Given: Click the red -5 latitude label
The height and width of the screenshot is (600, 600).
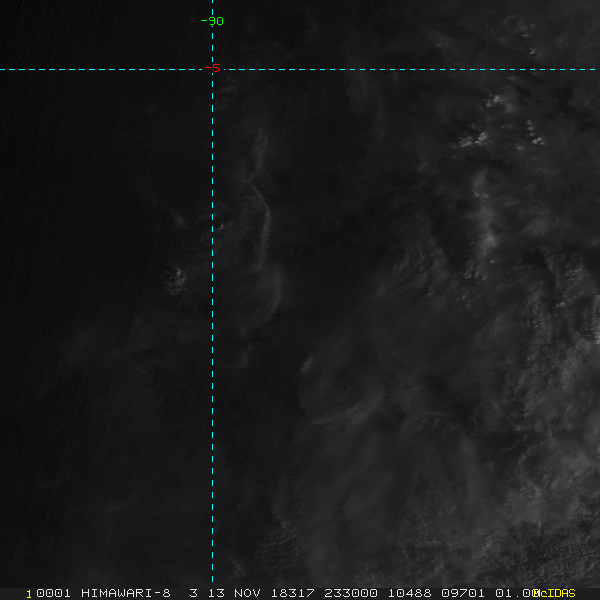Looking at the screenshot, I should click(x=212, y=68).
